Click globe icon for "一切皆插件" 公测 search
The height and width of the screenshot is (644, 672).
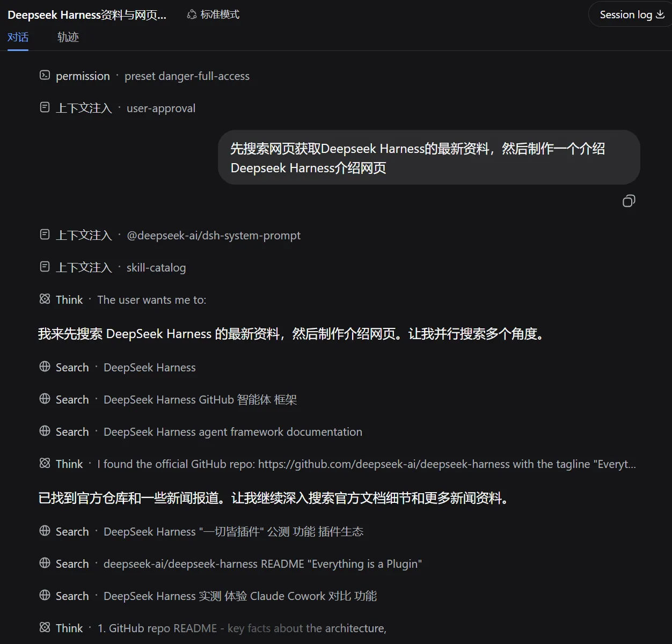(x=45, y=531)
